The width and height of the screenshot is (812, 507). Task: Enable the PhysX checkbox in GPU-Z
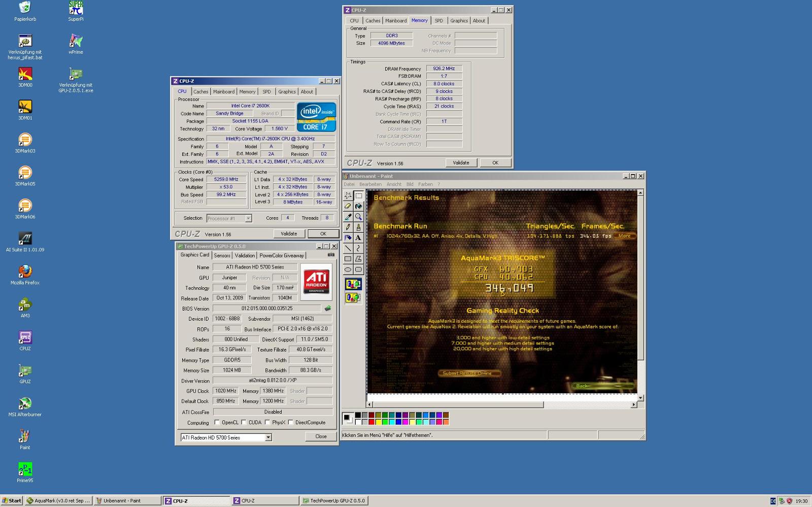tap(266, 422)
